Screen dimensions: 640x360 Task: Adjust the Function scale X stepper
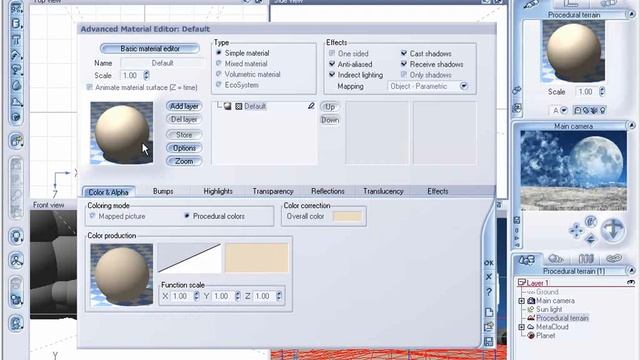point(196,296)
